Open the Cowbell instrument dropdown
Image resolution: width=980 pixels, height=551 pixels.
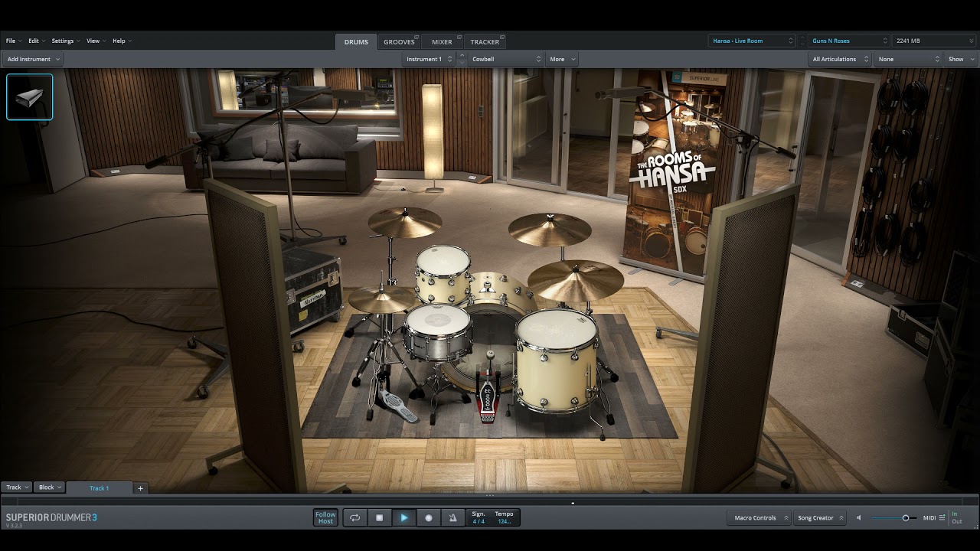(506, 59)
